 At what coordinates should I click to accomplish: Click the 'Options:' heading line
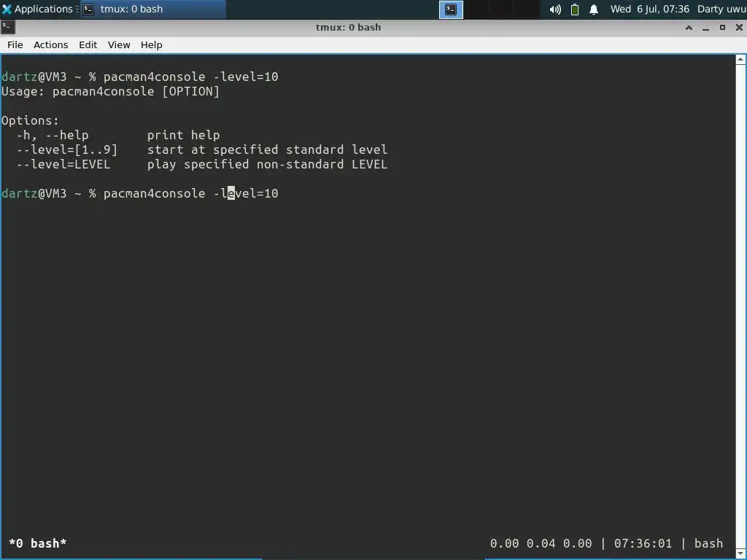point(30,120)
